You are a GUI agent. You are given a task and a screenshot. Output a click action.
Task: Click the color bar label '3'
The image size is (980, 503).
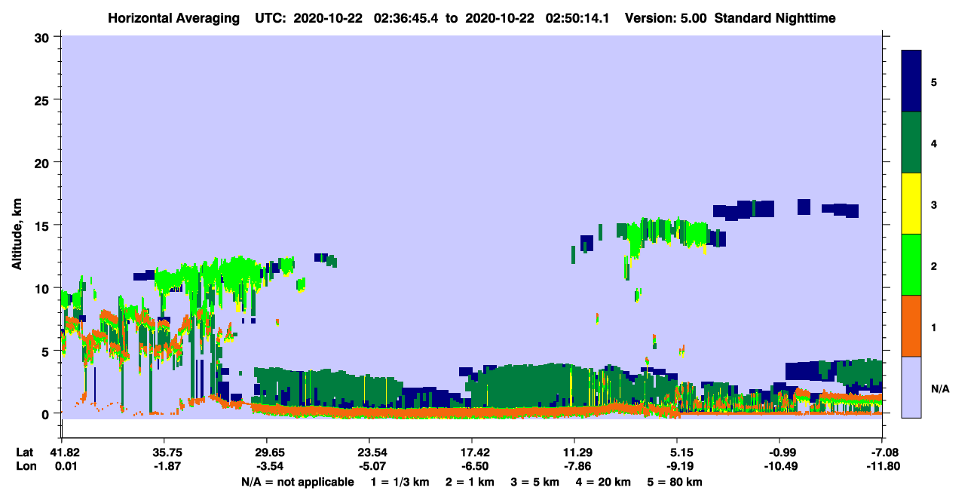(934, 206)
